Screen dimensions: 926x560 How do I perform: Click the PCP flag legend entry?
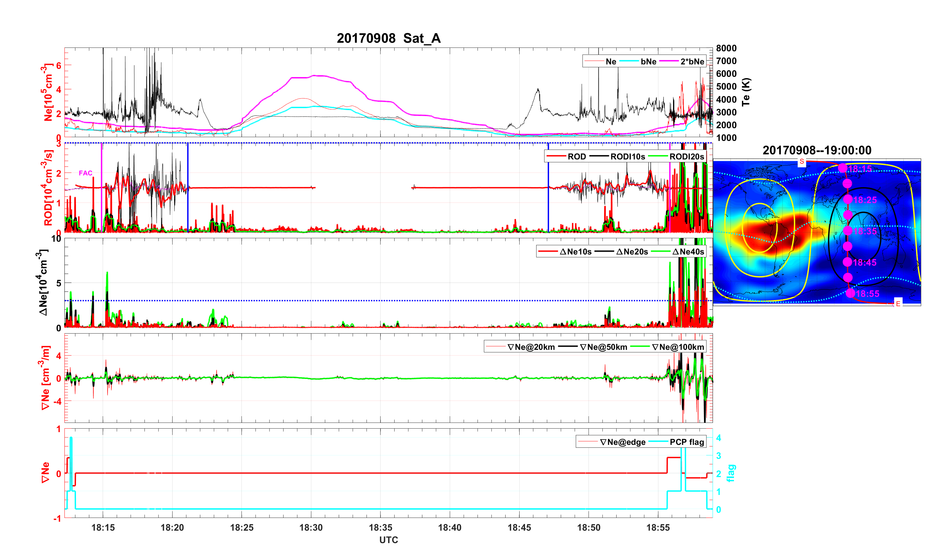(687, 442)
